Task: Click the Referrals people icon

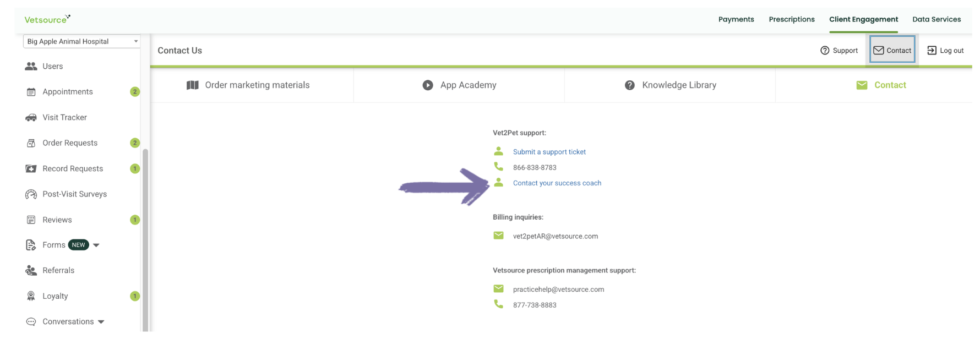Action: click(31, 270)
